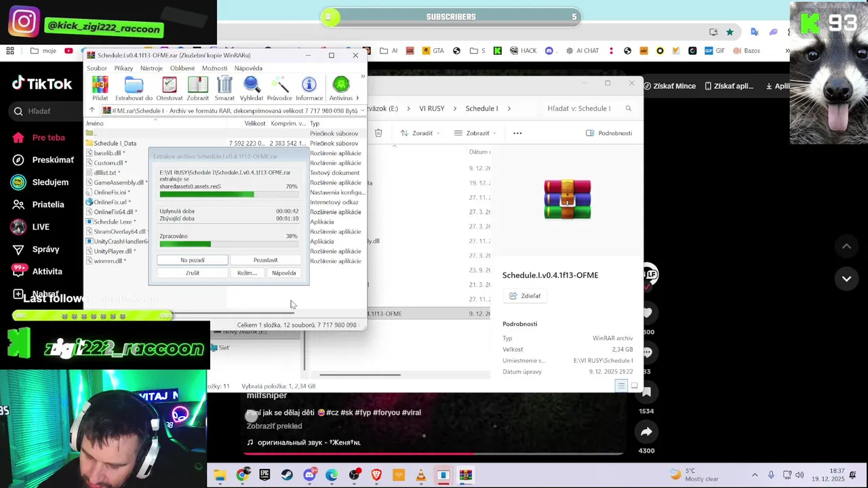Sort by the Velikost column header

pos(255,123)
